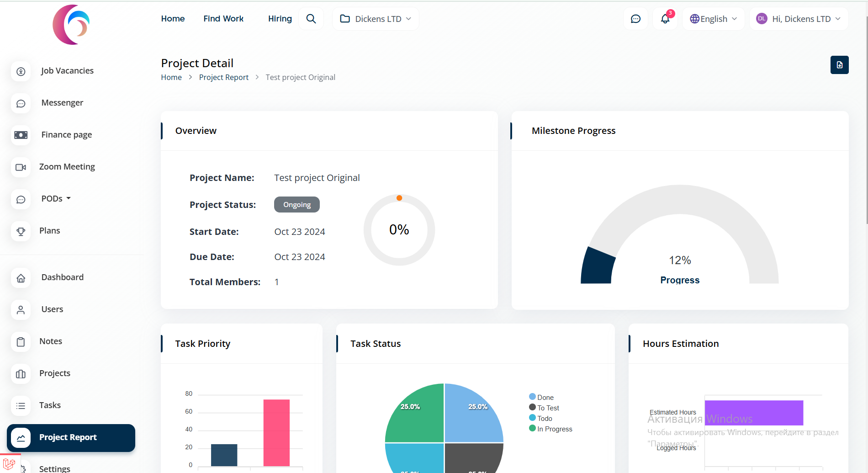The width and height of the screenshot is (868, 473).
Task: Click the folder icon beside Dickens LTD
Action: point(345,19)
